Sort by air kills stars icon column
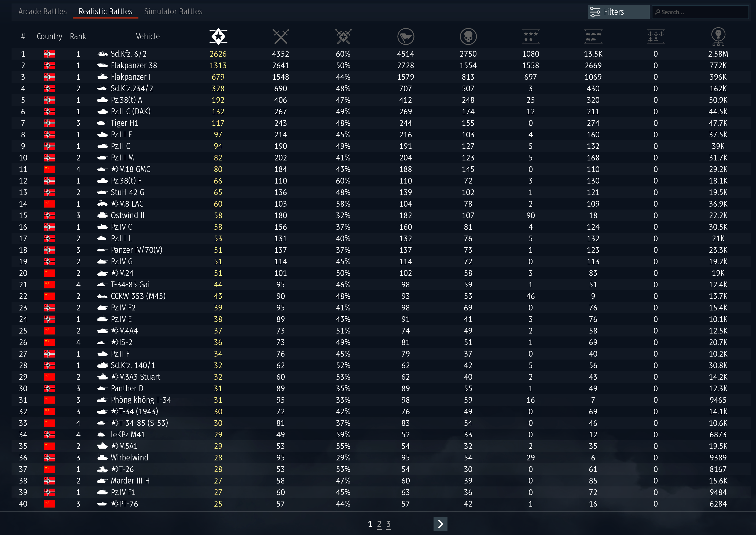756x535 pixels. click(x=531, y=36)
